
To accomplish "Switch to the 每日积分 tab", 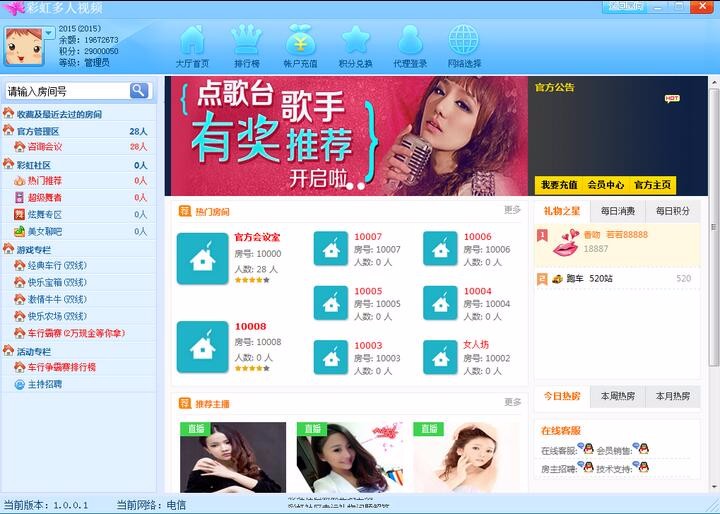I will coord(673,211).
